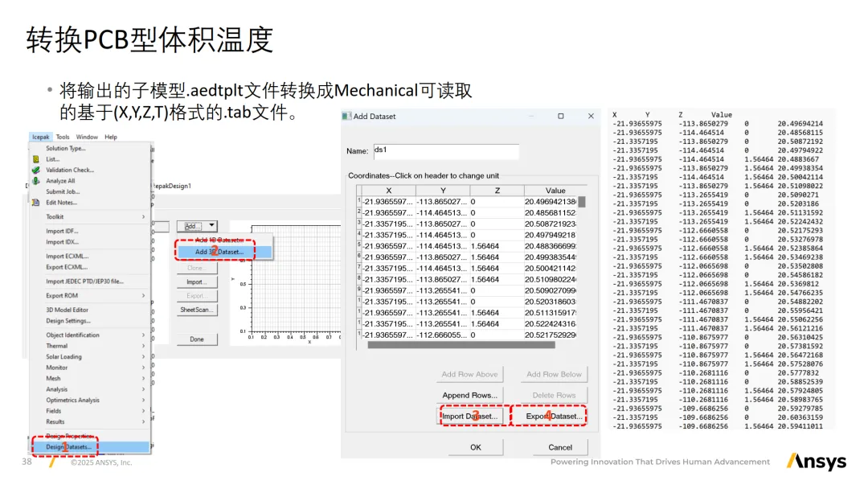Click the Append Rows button

469,396
